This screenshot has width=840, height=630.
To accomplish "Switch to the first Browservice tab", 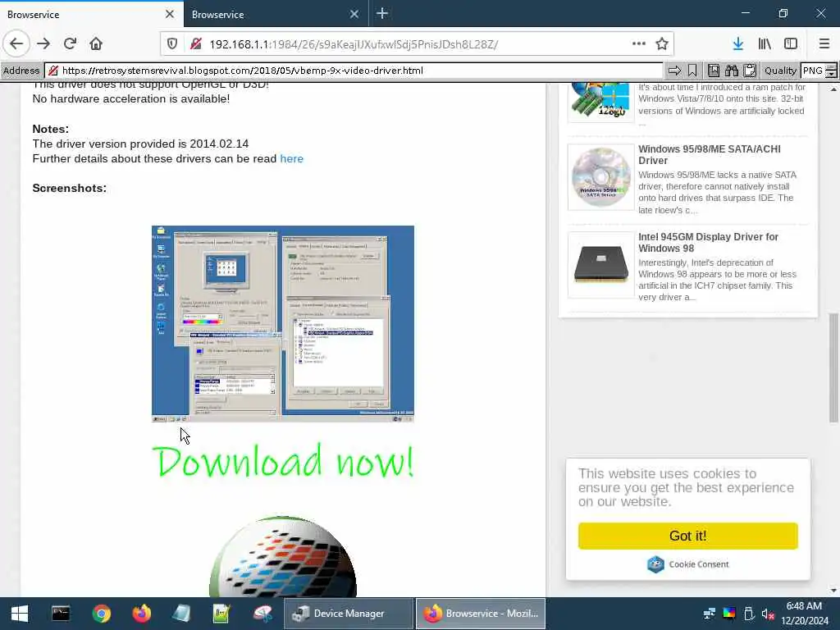I will [x=91, y=14].
